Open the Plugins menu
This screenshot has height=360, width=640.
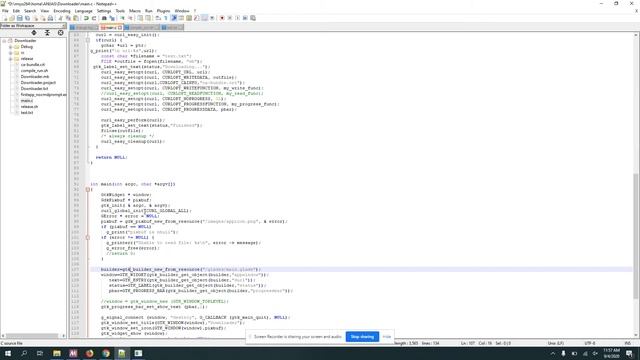pos(163,11)
